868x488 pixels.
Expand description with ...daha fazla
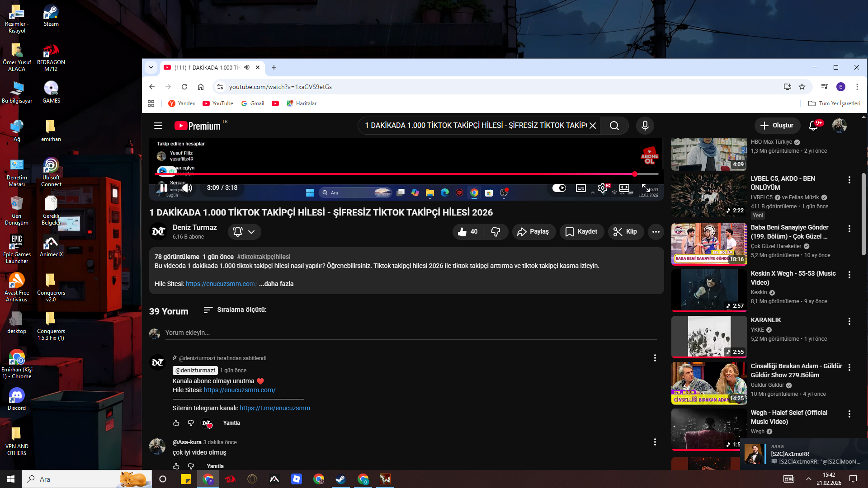(276, 284)
